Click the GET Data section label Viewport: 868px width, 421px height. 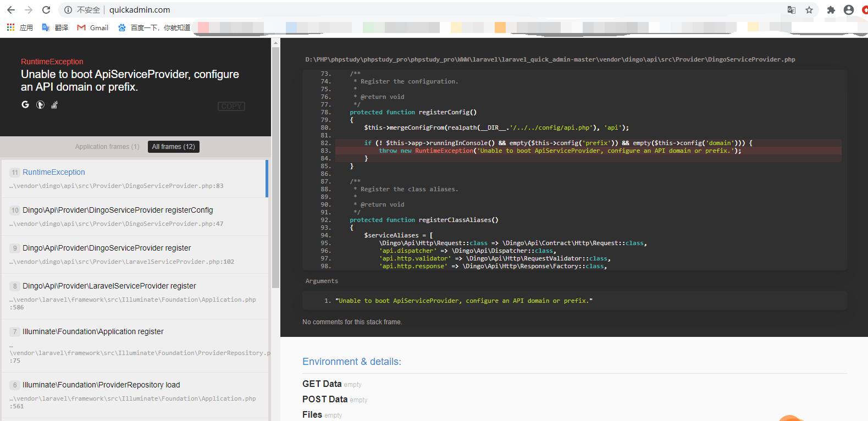click(x=322, y=384)
